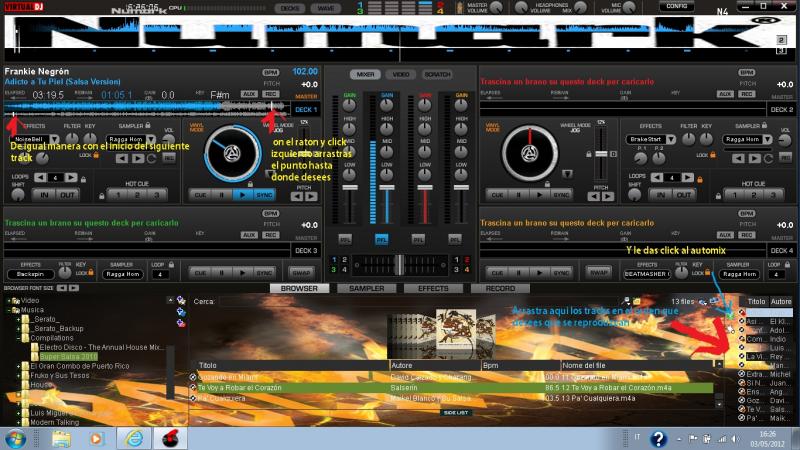Select the Super Salsa 2010 folder
The height and width of the screenshot is (450, 800).
point(68,357)
